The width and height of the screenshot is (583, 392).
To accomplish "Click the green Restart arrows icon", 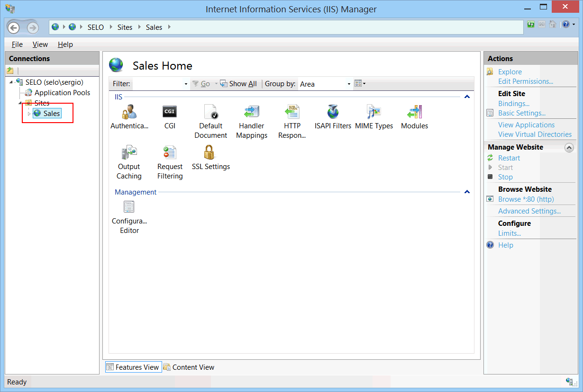I will click(490, 158).
